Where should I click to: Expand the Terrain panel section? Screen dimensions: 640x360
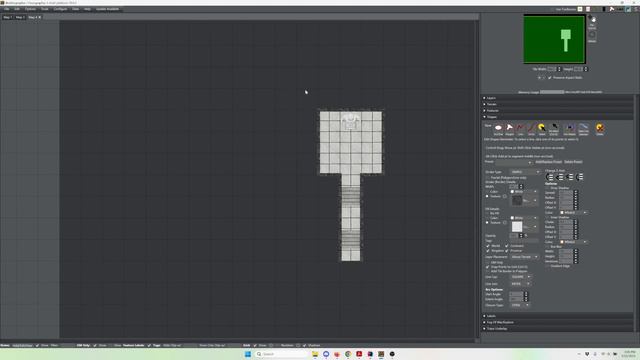(558, 104)
